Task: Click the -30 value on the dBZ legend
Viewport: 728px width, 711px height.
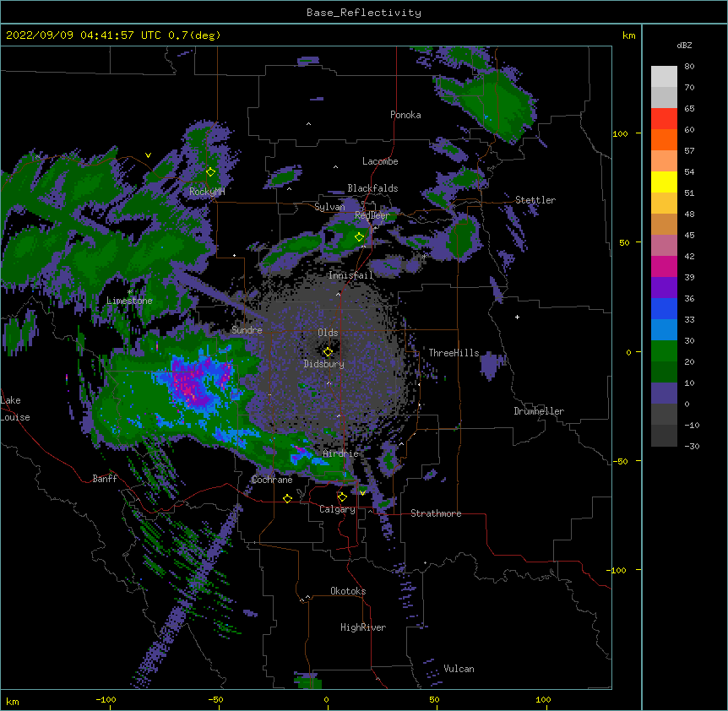Action: point(692,447)
